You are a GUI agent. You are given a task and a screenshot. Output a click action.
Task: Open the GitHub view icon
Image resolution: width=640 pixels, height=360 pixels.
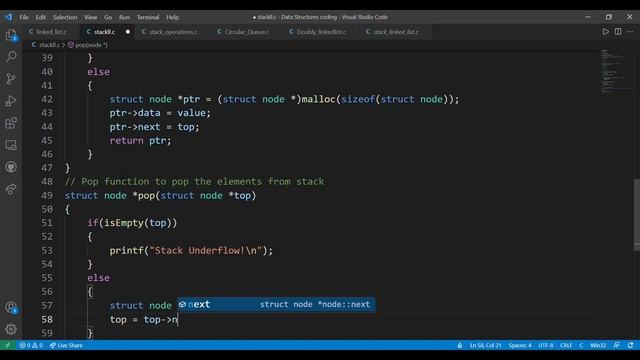pyautogui.click(x=11, y=167)
